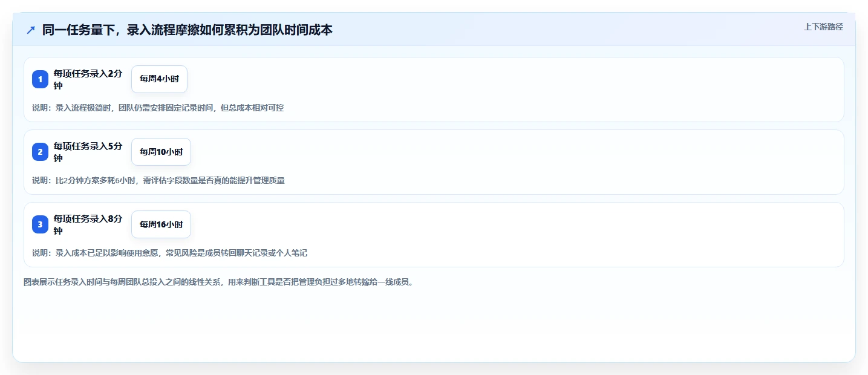Screen dimensions: 868x375
Task: Click the footer caption 图表展示任务录入时间
Action: (220, 282)
